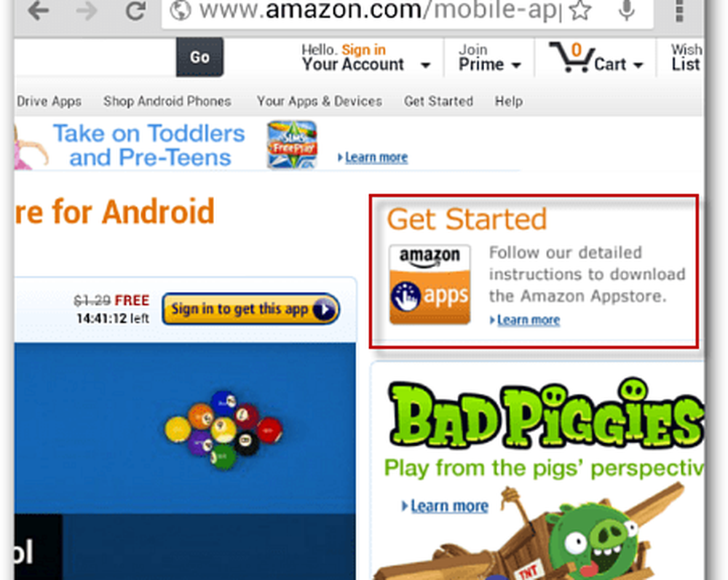Select the Help menu item
The width and height of the screenshot is (728, 580).
coord(508,101)
